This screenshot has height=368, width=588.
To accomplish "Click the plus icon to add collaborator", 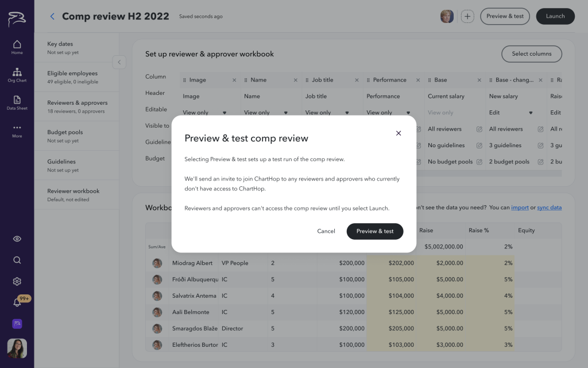I will coord(467,16).
